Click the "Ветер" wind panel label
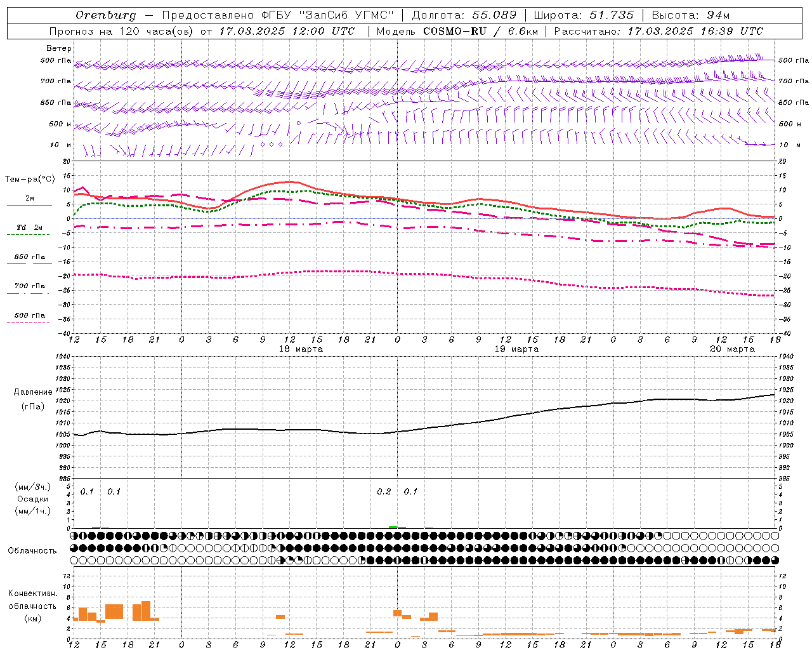The height and width of the screenshot is (650, 812). pyautogui.click(x=59, y=48)
